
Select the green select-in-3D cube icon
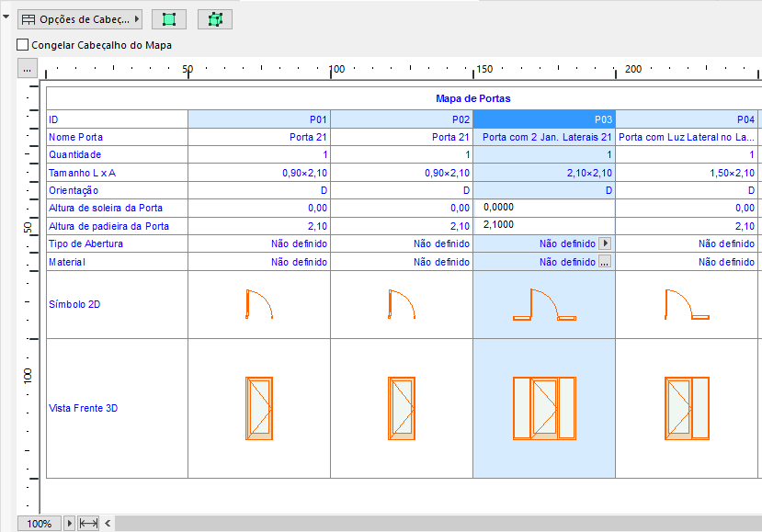click(x=214, y=19)
